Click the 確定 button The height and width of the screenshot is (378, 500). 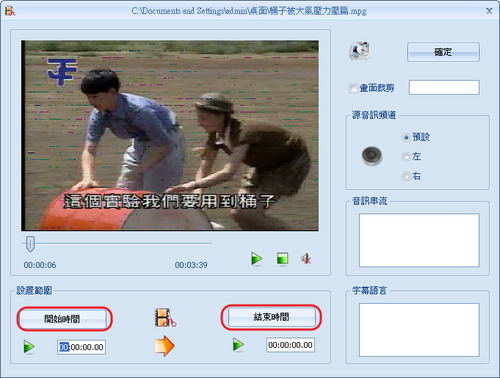[x=443, y=52]
